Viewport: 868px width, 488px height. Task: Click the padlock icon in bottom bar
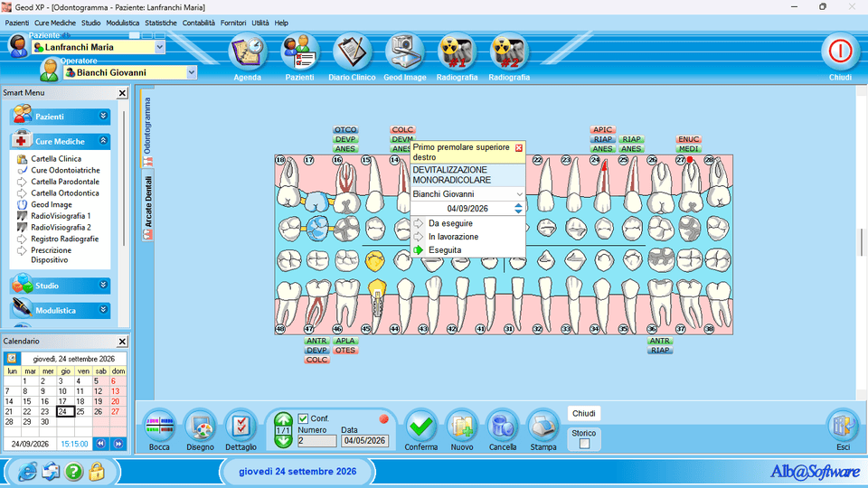coord(97,472)
